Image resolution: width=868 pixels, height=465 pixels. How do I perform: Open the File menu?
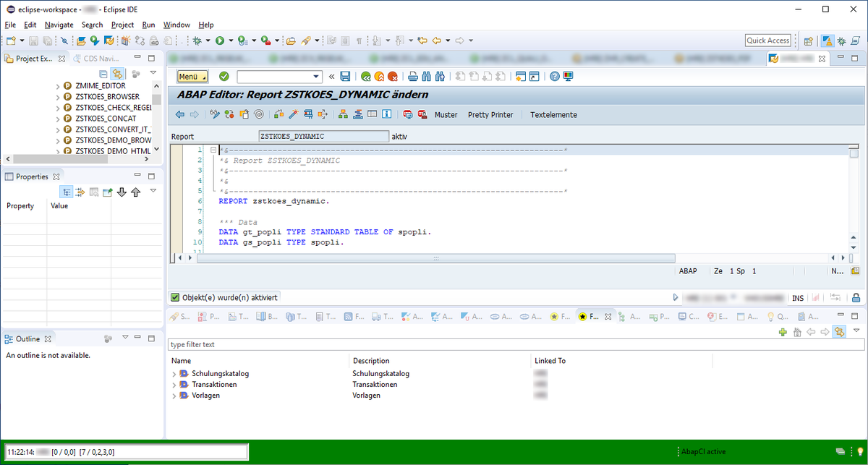point(10,25)
